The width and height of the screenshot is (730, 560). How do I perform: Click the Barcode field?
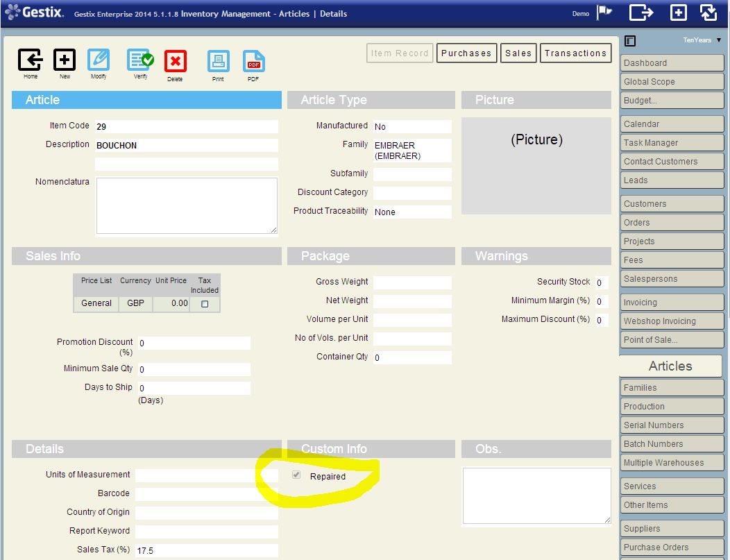[x=207, y=494]
